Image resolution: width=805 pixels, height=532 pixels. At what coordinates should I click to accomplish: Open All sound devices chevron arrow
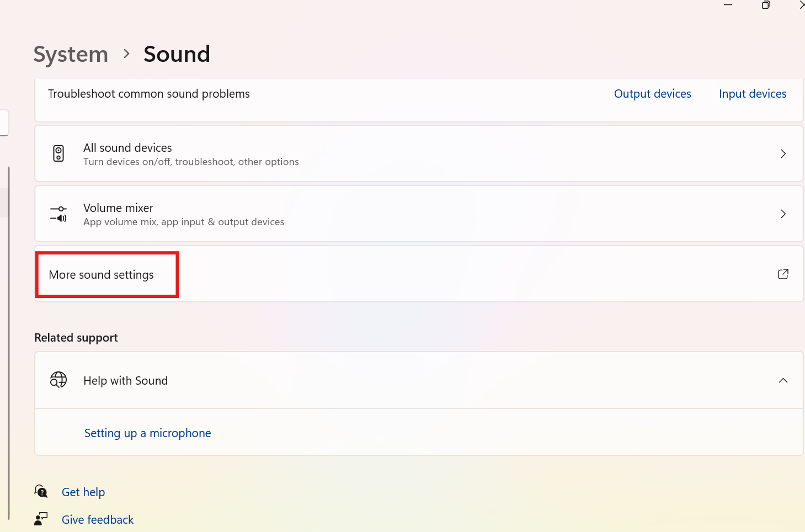coord(783,153)
